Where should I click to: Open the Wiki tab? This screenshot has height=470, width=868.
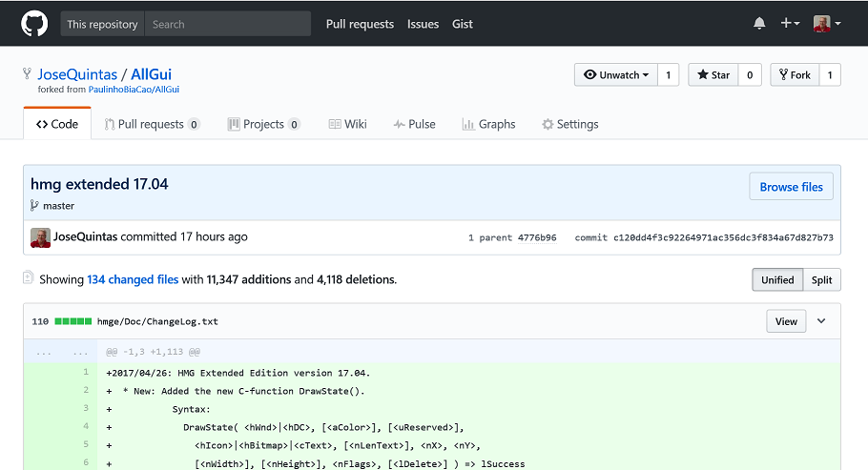coord(347,124)
